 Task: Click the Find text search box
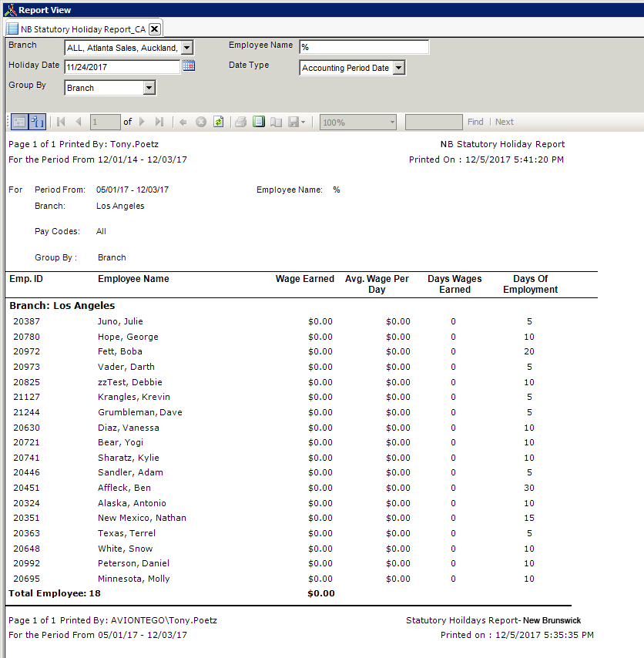(434, 122)
